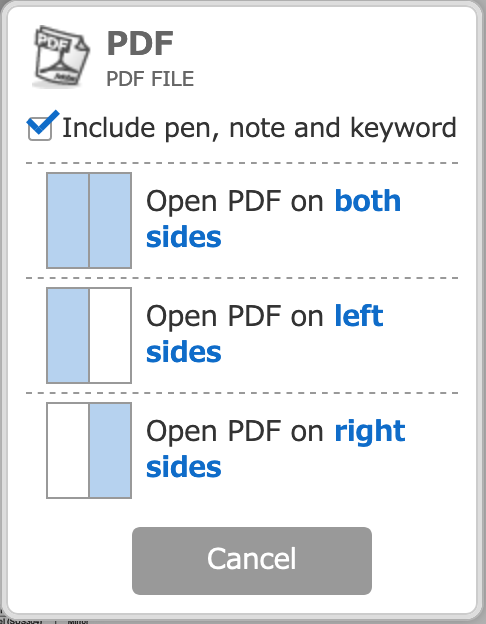Click the blank right page in left-sides icon
The image size is (486, 624).
(x=110, y=335)
